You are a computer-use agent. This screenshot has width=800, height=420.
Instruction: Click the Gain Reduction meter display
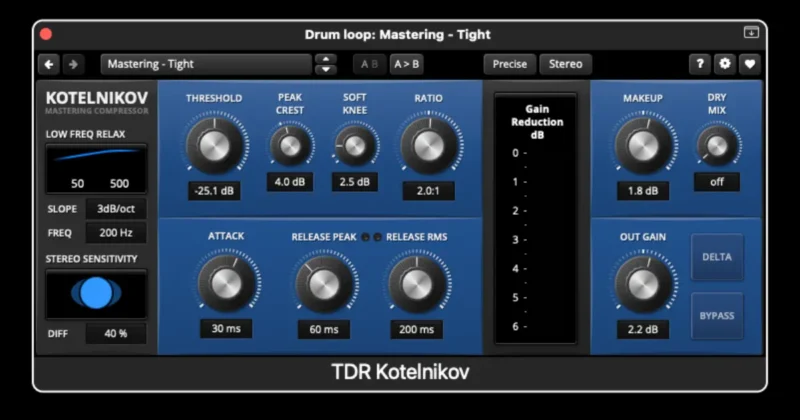click(536, 218)
